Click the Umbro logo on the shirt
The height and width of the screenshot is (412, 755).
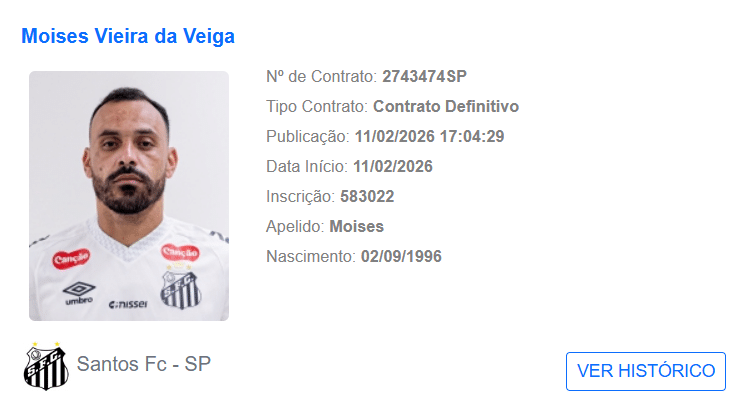[x=79, y=293]
